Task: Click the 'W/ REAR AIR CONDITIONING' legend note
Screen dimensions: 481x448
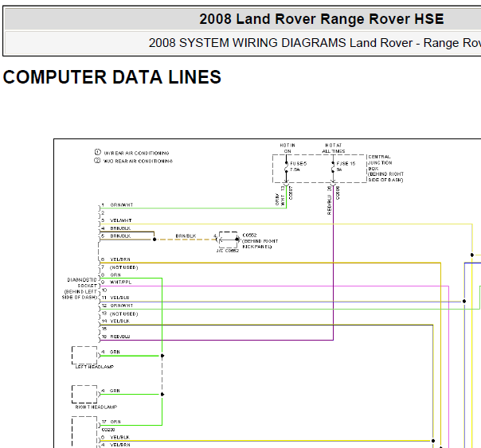Action: click(136, 154)
